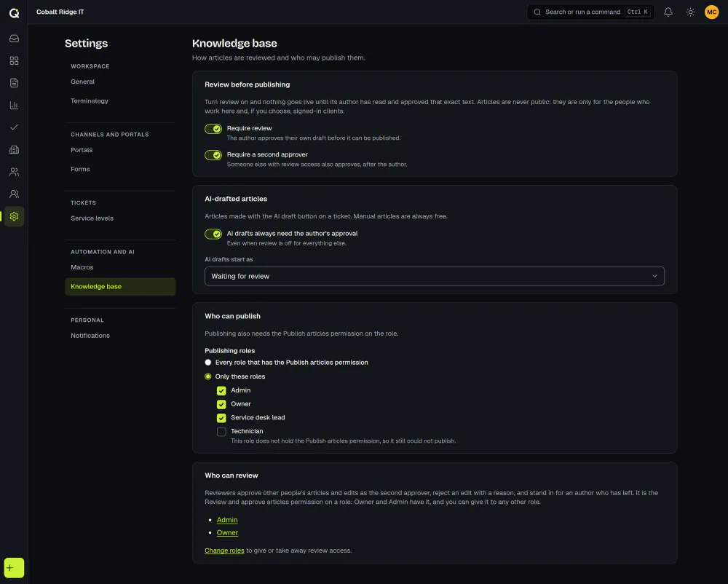
Task: Uncheck the Service desk lead role
Action: (x=221, y=418)
